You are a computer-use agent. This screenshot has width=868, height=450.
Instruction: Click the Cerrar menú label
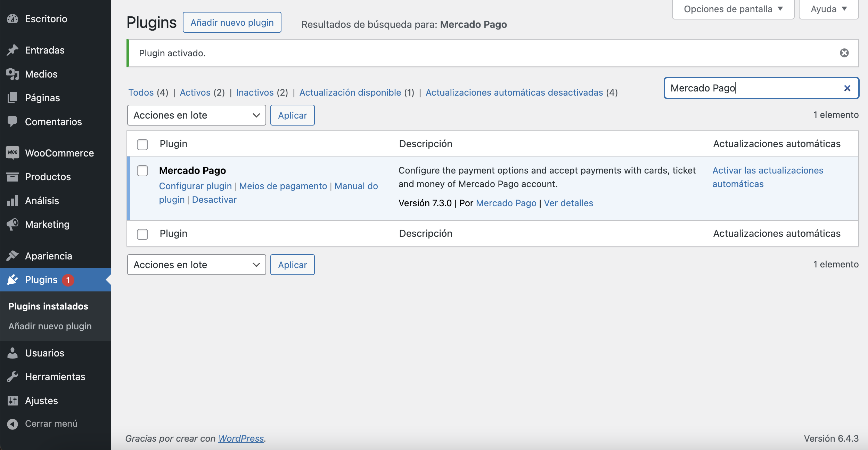[x=51, y=424]
